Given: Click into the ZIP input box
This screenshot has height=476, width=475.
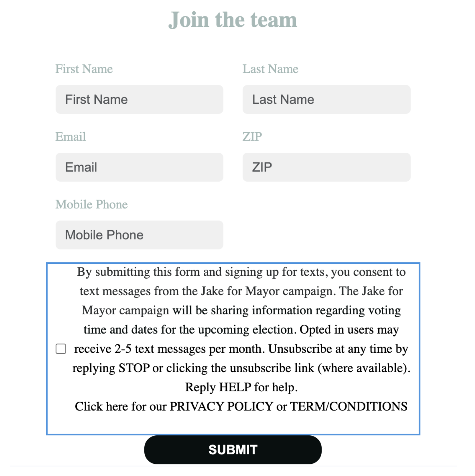Looking at the screenshot, I should (x=326, y=167).
